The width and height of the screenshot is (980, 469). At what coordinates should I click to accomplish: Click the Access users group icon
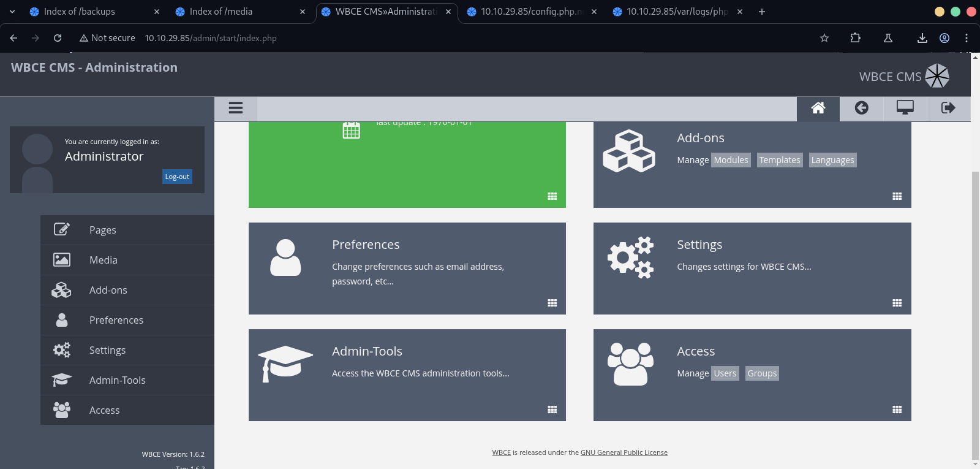click(630, 364)
